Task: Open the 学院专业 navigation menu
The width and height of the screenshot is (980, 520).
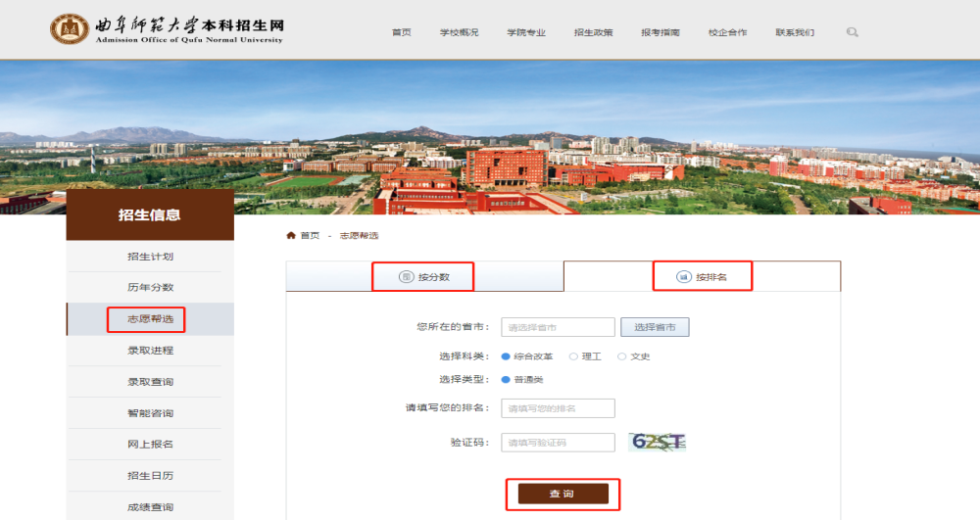Action: pos(526,32)
